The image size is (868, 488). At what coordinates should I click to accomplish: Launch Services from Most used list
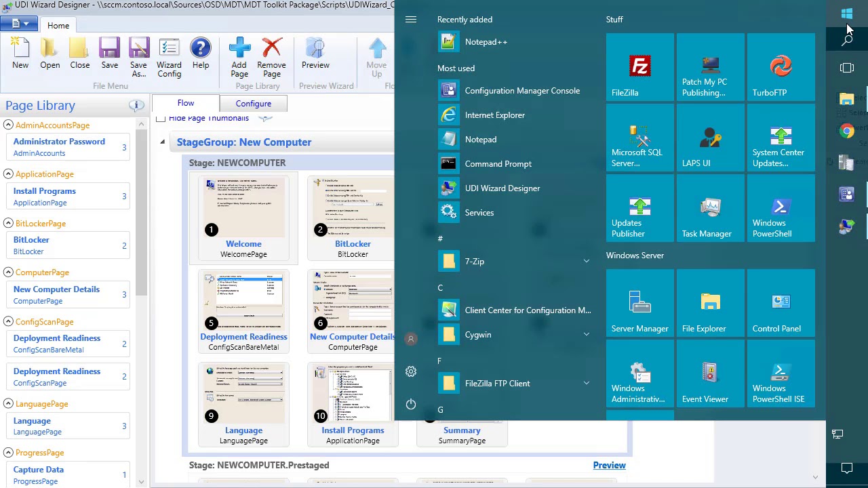515,213
